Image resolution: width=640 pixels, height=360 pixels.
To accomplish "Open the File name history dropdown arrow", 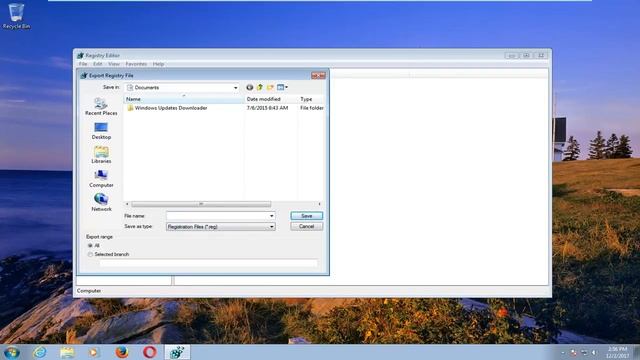I will coord(271,216).
